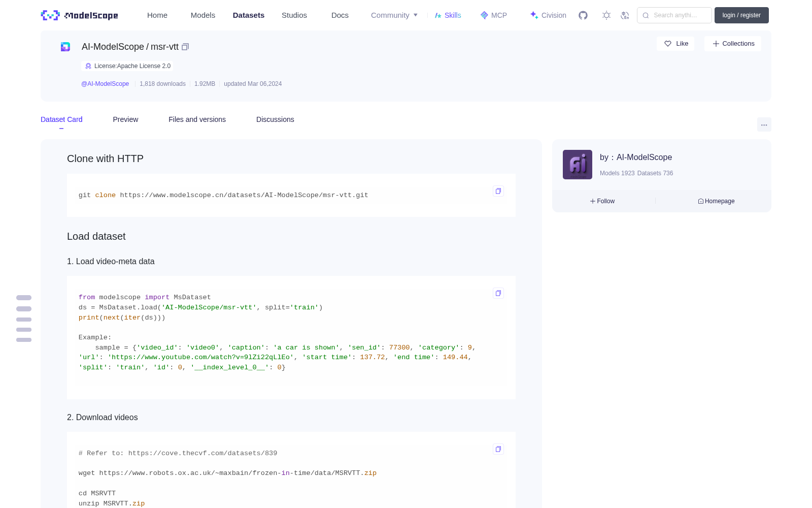
Task: Select the Dataset Card tab
Action: coord(61,119)
